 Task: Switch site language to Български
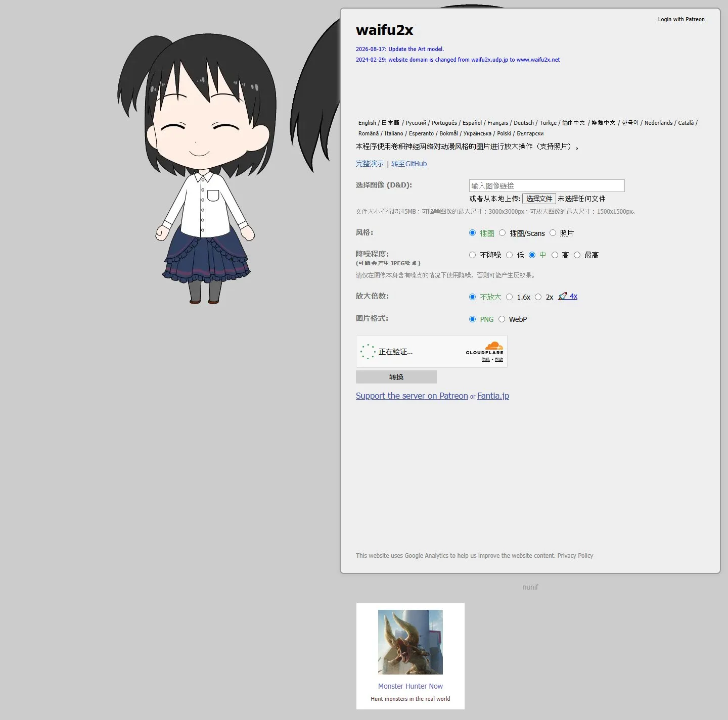(x=530, y=133)
